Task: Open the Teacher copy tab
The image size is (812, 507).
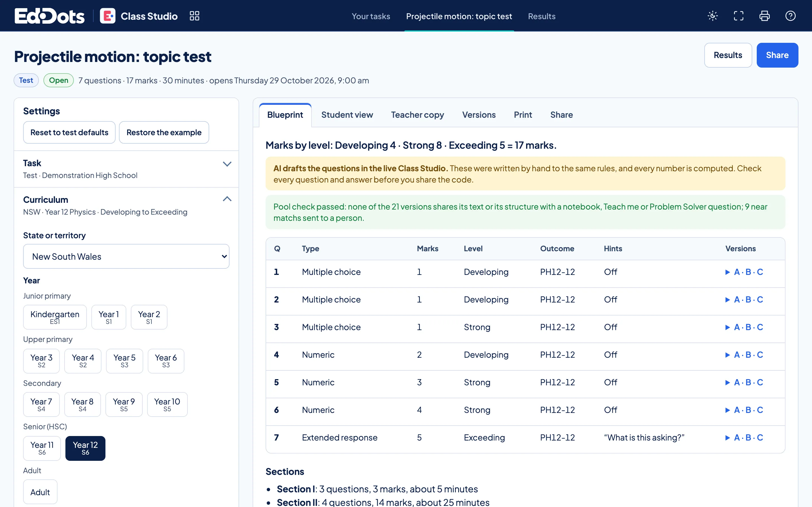Action: [417, 115]
